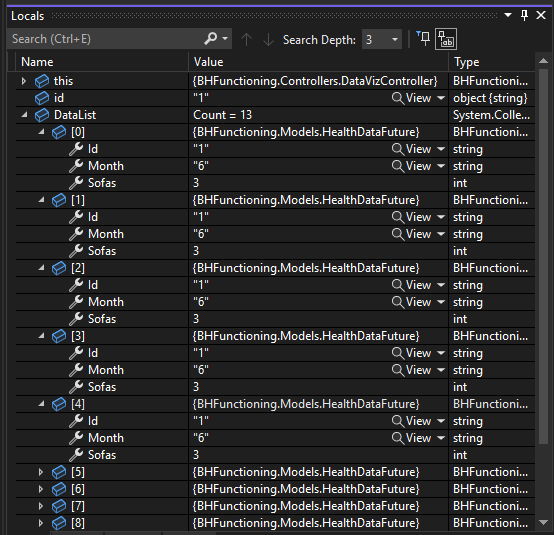Click the Value column header
The height and width of the screenshot is (535, 554).
click(318, 62)
